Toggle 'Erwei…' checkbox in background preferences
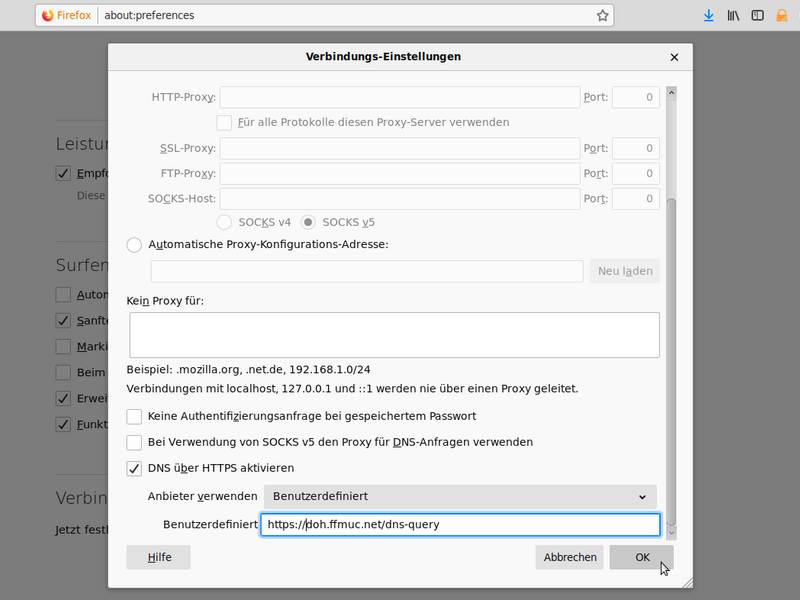This screenshot has width=800, height=600. pyautogui.click(x=63, y=398)
